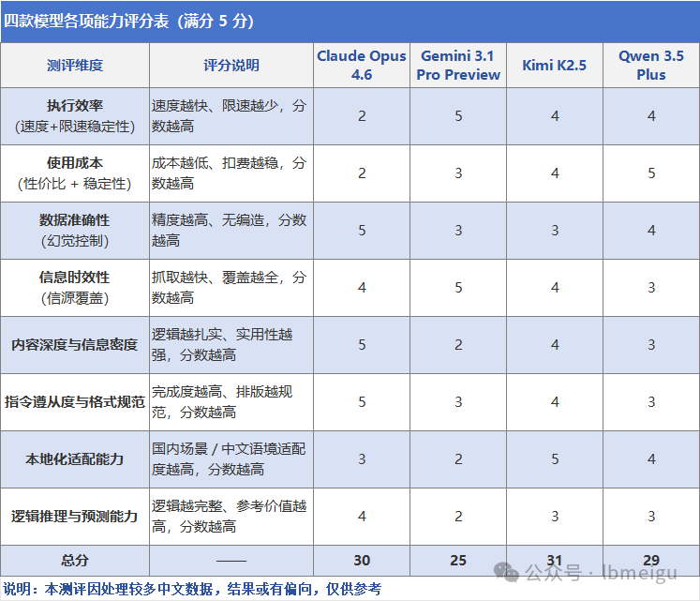Click Claude Opus score in 逻辑推理 row
The height and width of the screenshot is (601, 700).
(x=362, y=517)
